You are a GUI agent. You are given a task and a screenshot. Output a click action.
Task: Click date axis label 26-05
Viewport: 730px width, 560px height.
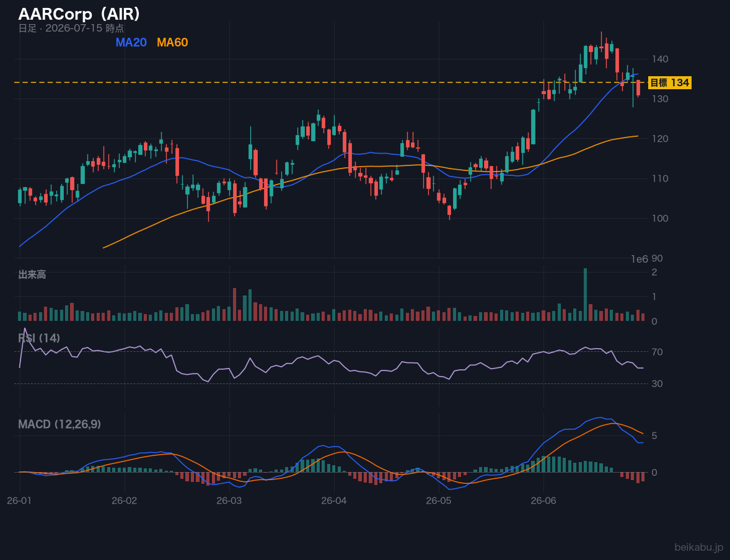(x=439, y=501)
